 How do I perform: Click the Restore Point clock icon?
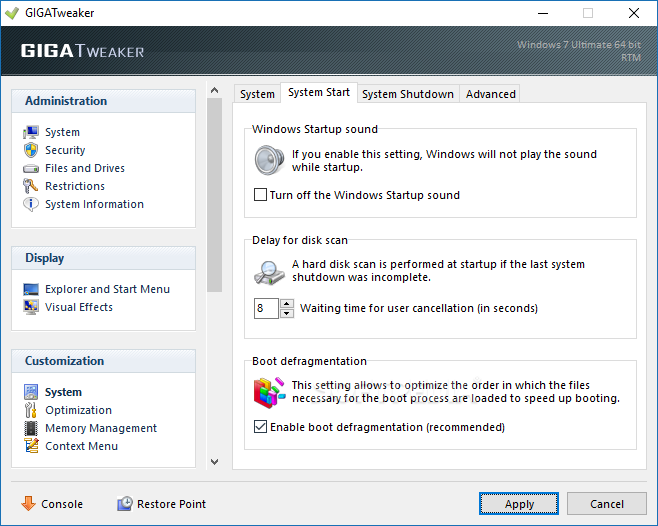point(125,503)
